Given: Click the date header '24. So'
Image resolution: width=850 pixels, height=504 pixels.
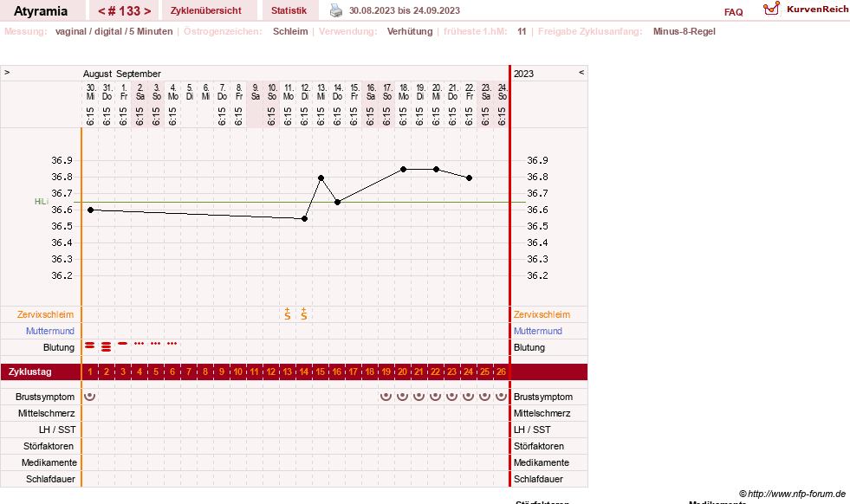Looking at the screenshot, I should click(x=503, y=92).
